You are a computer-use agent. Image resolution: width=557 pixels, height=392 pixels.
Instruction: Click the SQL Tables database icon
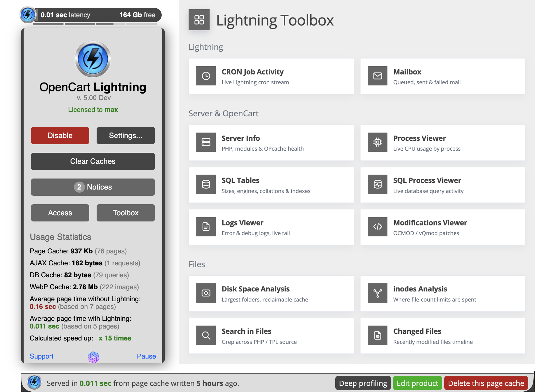pos(206,184)
